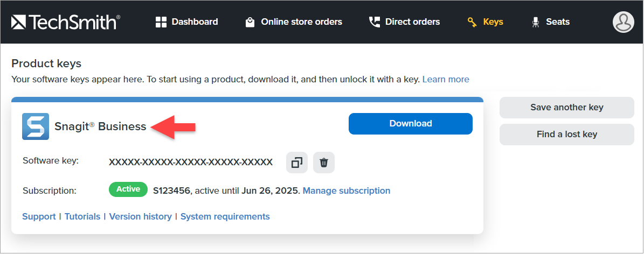
Task: Open the Support link
Action: click(x=39, y=216)
